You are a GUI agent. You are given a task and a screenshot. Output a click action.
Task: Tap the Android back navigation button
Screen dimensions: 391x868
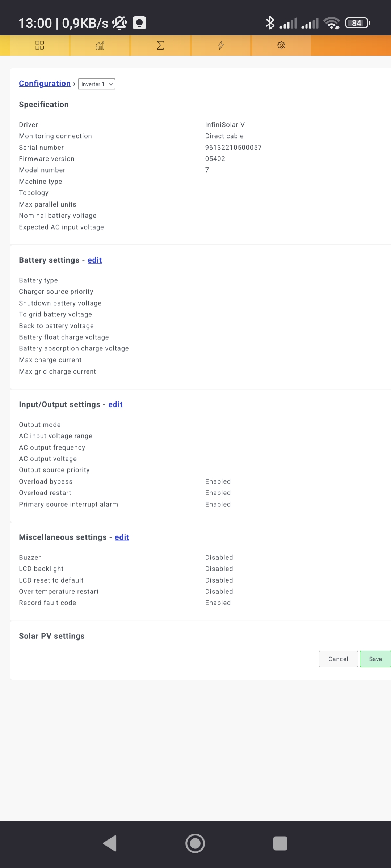[x=110, y=843]
